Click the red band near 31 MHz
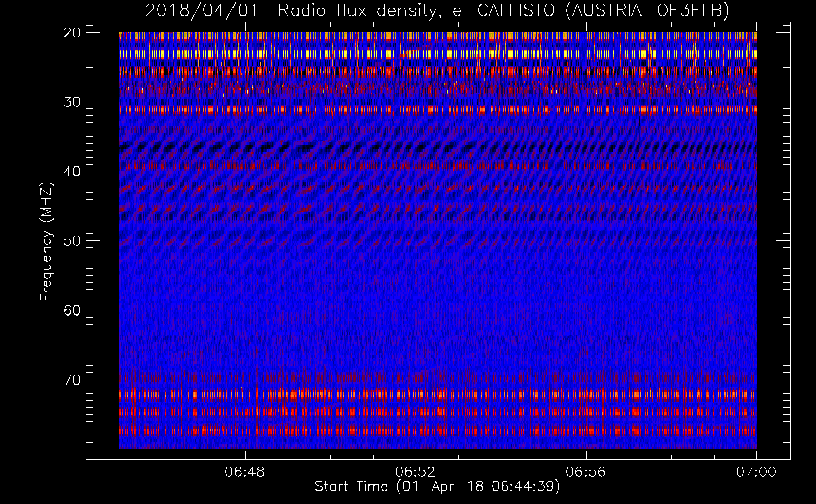The image size is (816, 504). (438, 109)
